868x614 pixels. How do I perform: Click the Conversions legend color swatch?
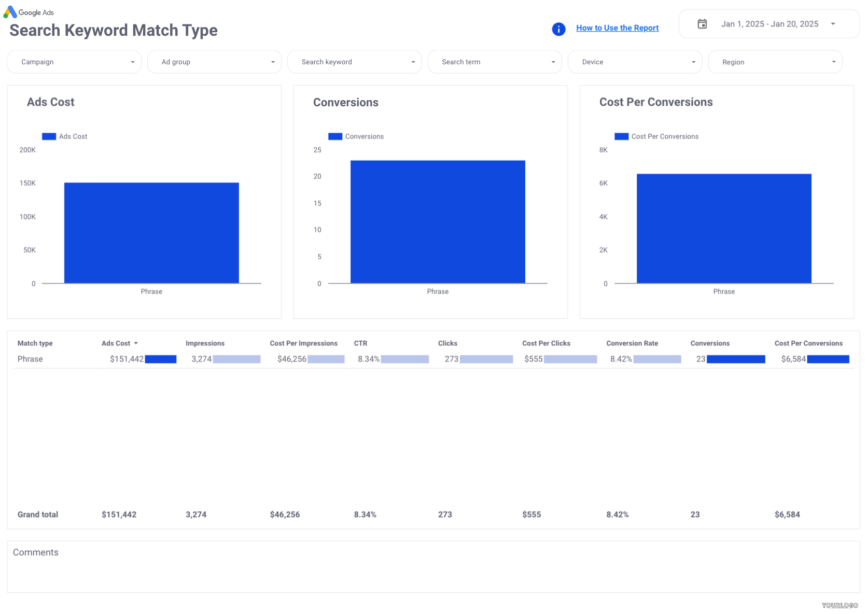(335, 136)
